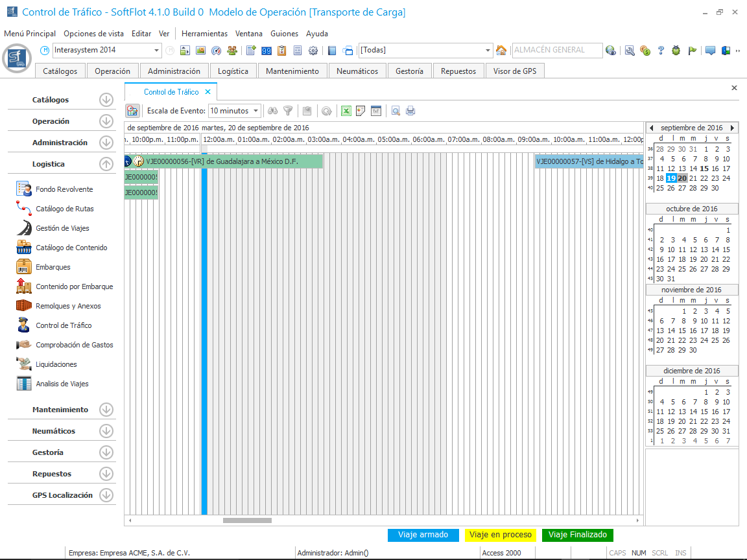Open Catálogo de Rutas in sidebar

(x=64, y=209)
